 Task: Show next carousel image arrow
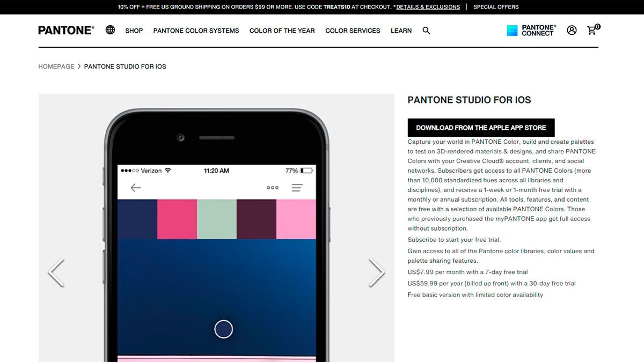coord(377,272)
